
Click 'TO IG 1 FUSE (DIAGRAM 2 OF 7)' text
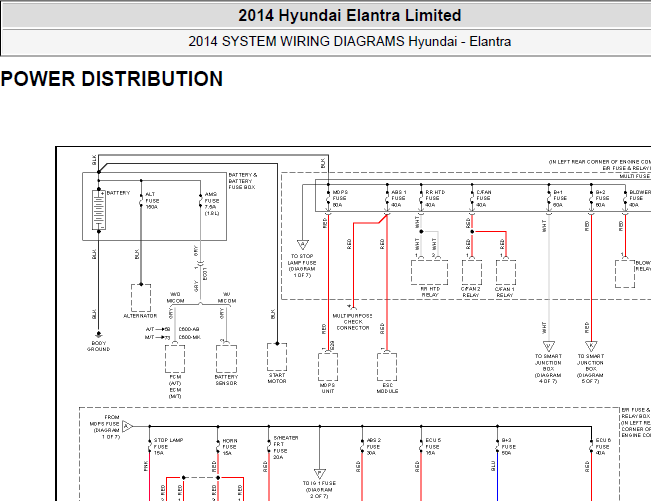click(319, 490)
